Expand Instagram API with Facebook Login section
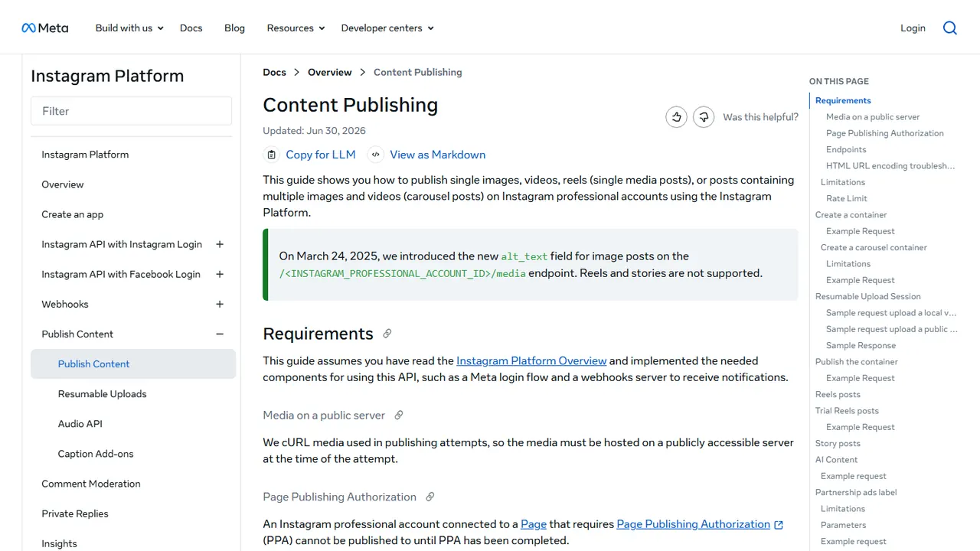 point(220,274)
